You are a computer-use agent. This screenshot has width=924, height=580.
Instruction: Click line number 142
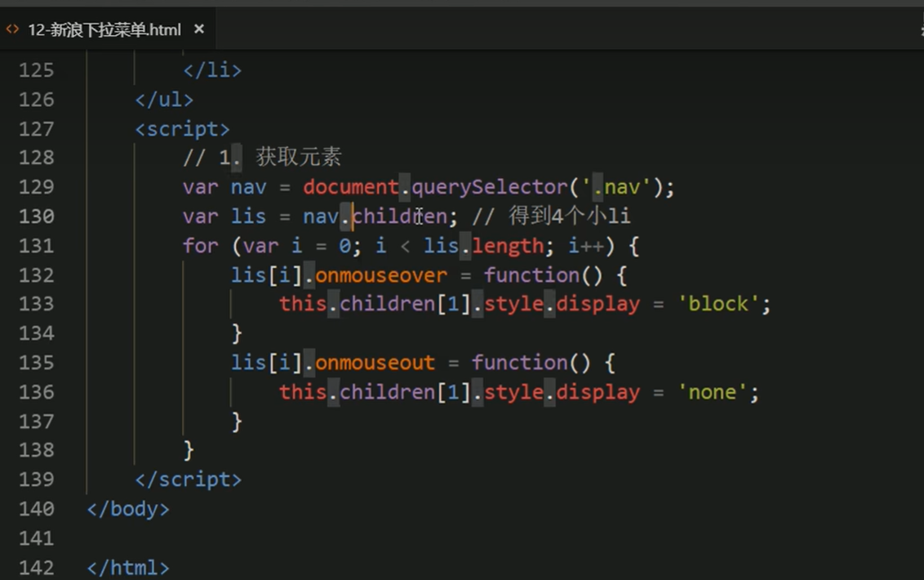coord(37,568)
